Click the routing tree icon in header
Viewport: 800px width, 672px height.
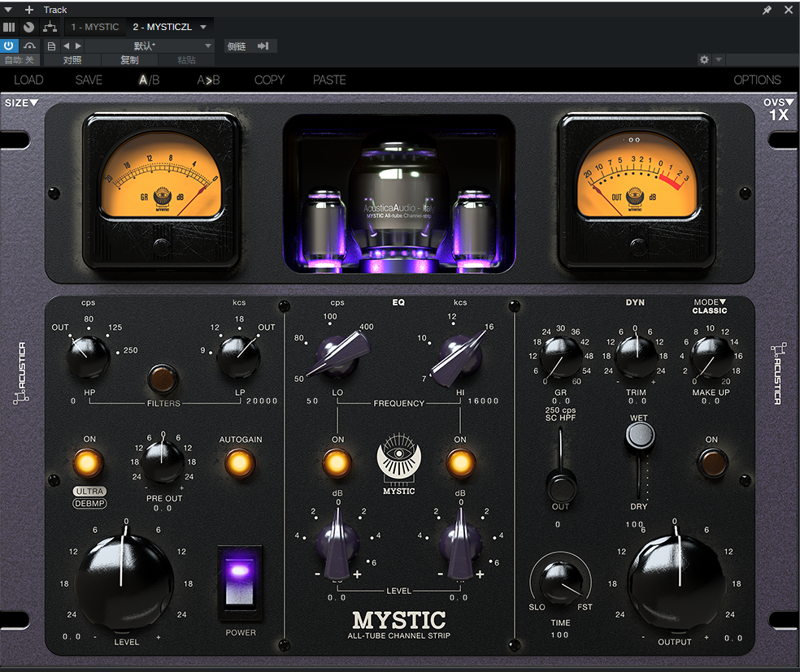click(x=50, y=27)
